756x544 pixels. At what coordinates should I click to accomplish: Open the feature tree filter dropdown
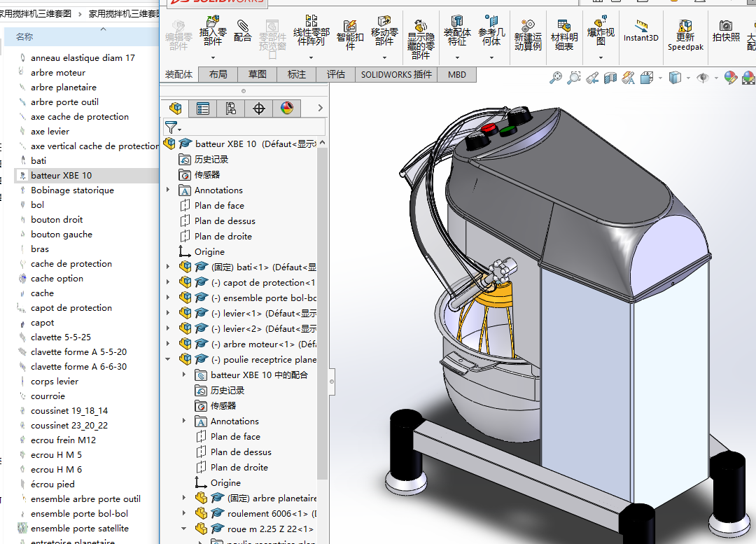[172, 127]
